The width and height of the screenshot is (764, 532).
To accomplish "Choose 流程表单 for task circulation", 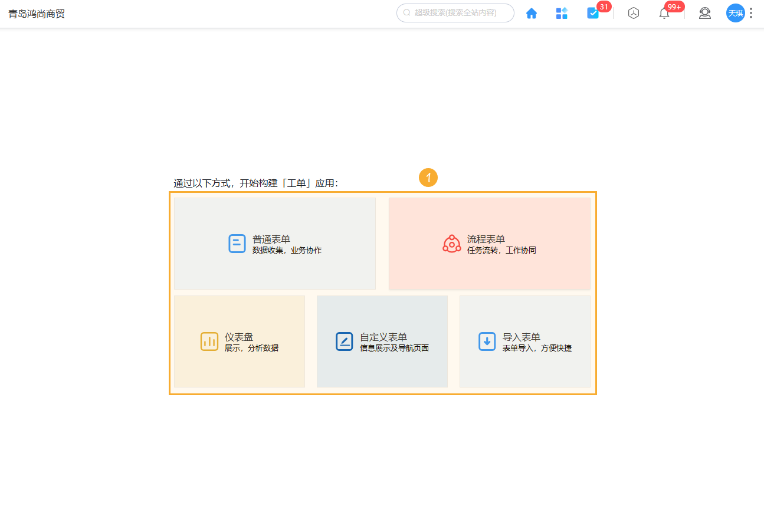I will click(x=490, y=243).
